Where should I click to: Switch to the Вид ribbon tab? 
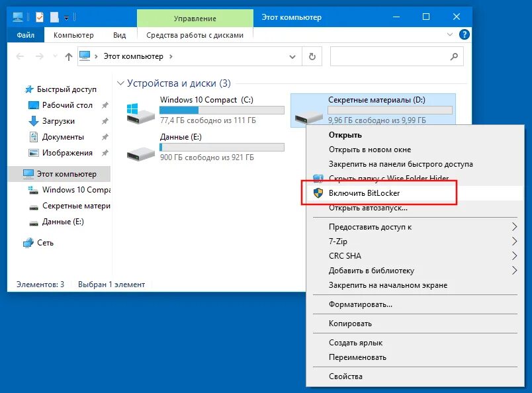(119, 35)
